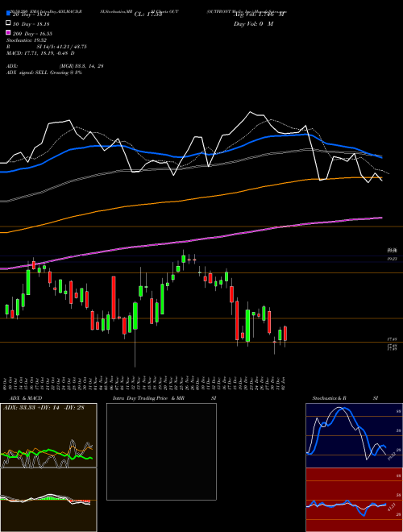The width and height of the screenshot is (403, 532).
Task: Click the 'CL: 17.53' closing price label
Action: [148, 15]
